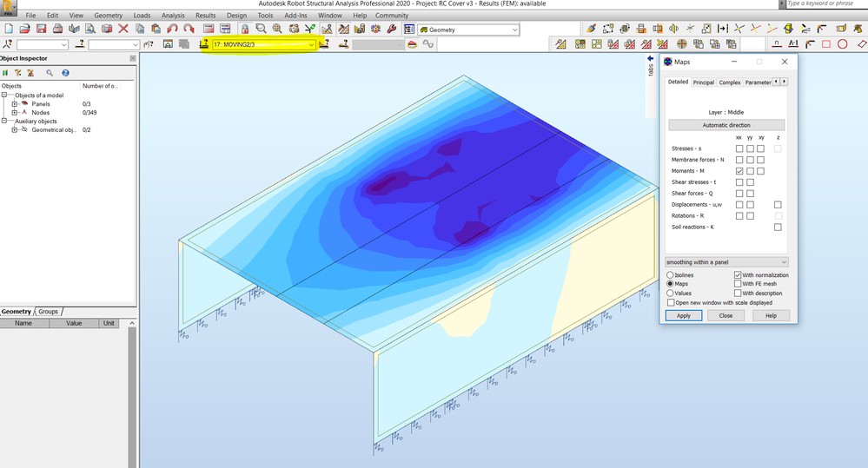
Task: Expand the Panels tree node
Action: pos(15,104)
